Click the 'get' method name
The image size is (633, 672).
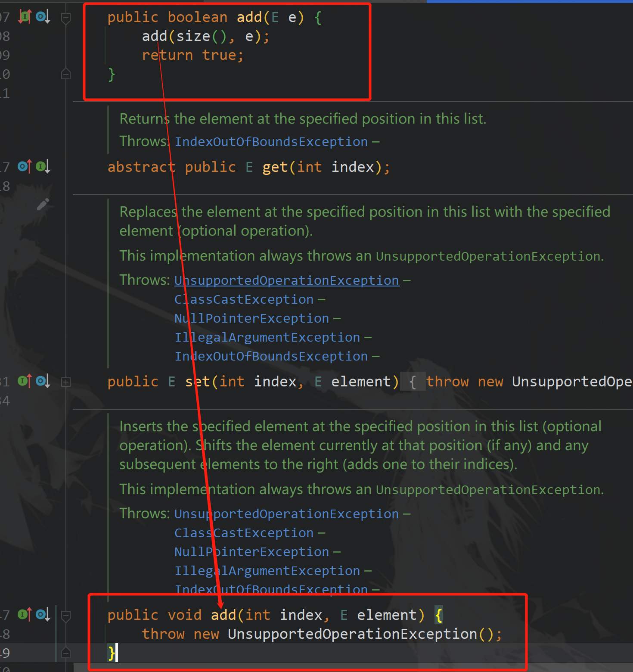275,167
